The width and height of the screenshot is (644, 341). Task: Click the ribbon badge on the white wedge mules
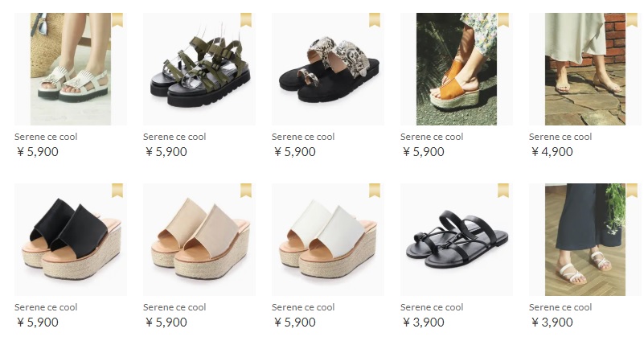click(374, 191)
